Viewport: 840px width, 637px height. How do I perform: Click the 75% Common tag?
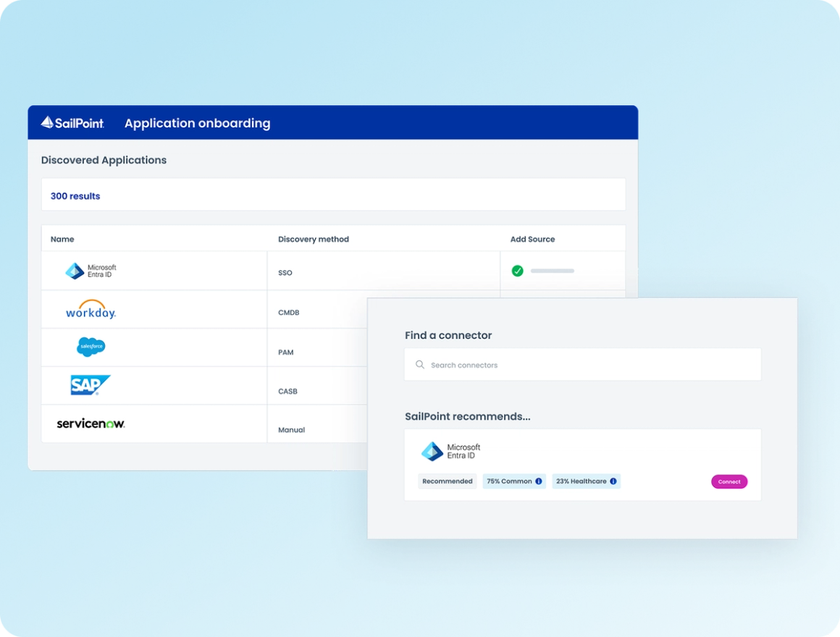click(514, 481)
